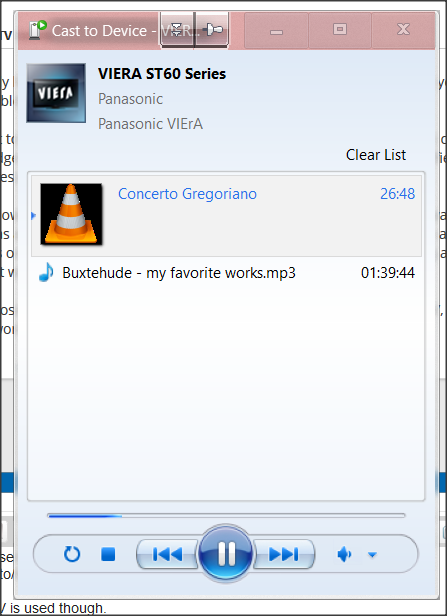Toggle repeat with the circular arrow icon
The height and width of the screenshot is (616, 447).
(x=72, y=554)
